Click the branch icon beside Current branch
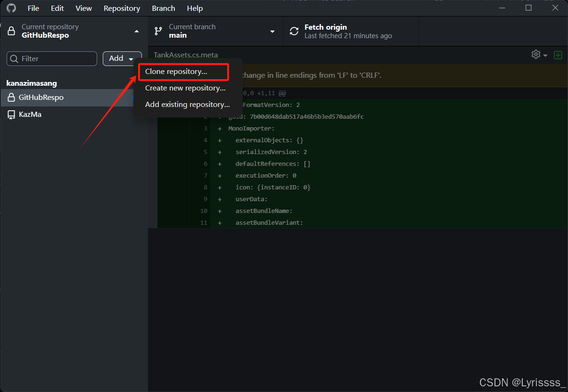The image size is (568, 392). (x=158, y=32)
